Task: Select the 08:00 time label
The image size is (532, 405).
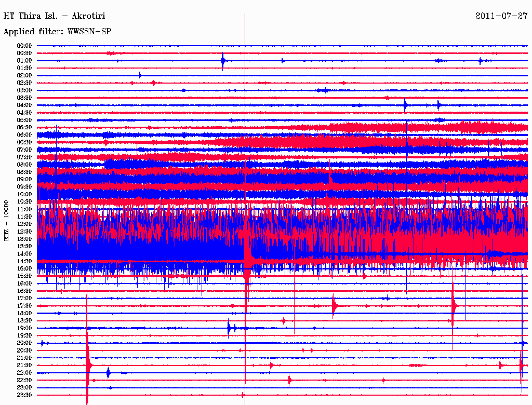Action: pyautogui.click(x=24, y=165)
